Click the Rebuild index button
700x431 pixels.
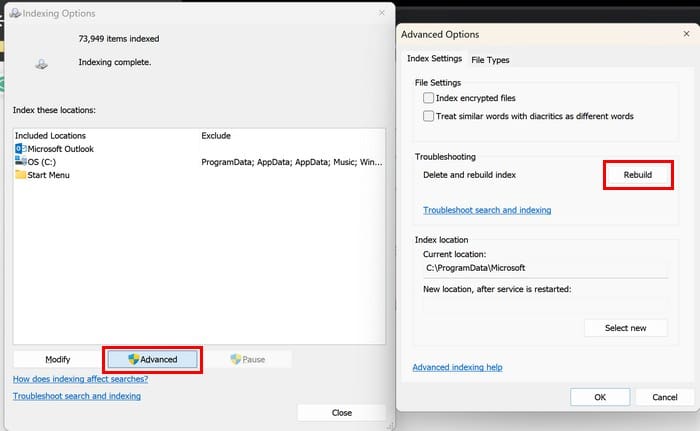(x=638, y=175)
